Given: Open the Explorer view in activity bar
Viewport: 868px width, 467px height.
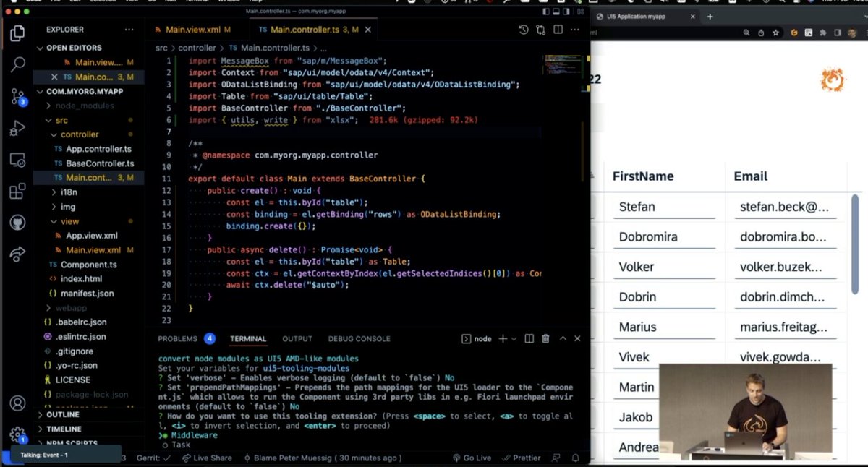Looking at the screenshot, I should 17,33.
